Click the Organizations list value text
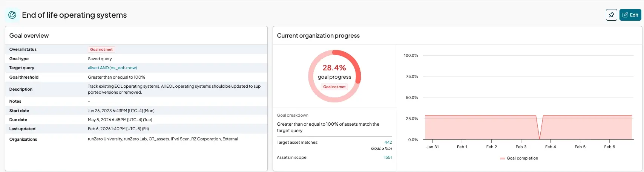The height and width of the screenshot is (172, 644). pyautogui.click(x=163, y=139)
